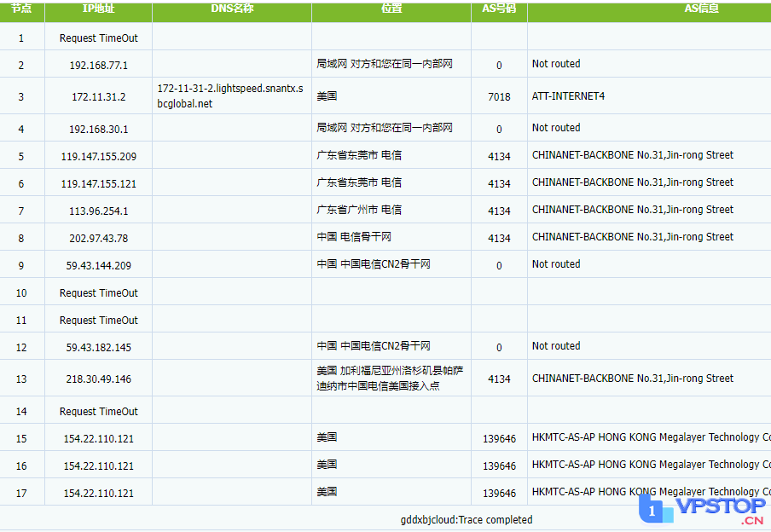Click 中国电信CN2骨干网 in node 12 row
The width and height of the screenshot is (771, 532).
[385, 345]
